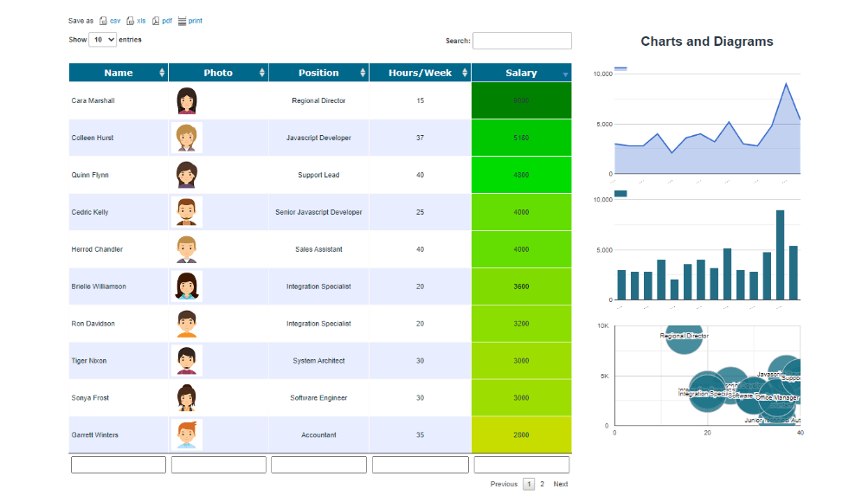Viewport: 868px width, 502px height.
Task: Toggle the bar chart legend marker
Action: pos(620,193)
